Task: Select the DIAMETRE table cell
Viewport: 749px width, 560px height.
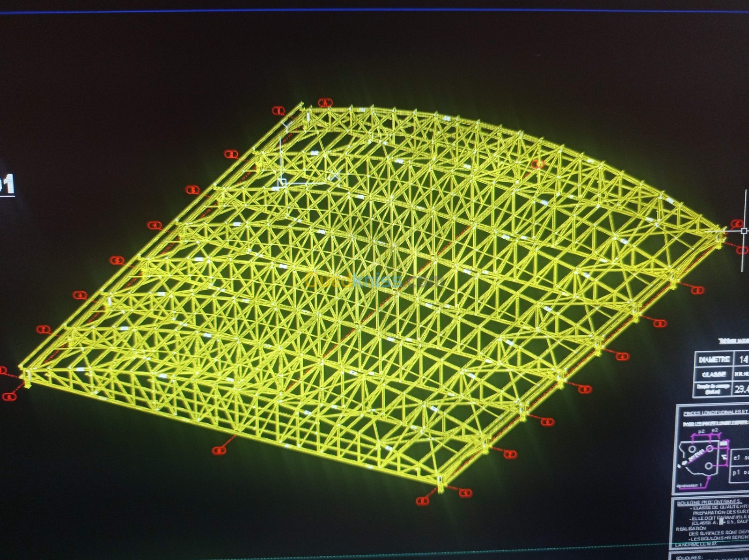Action: [x=714, y=359]
